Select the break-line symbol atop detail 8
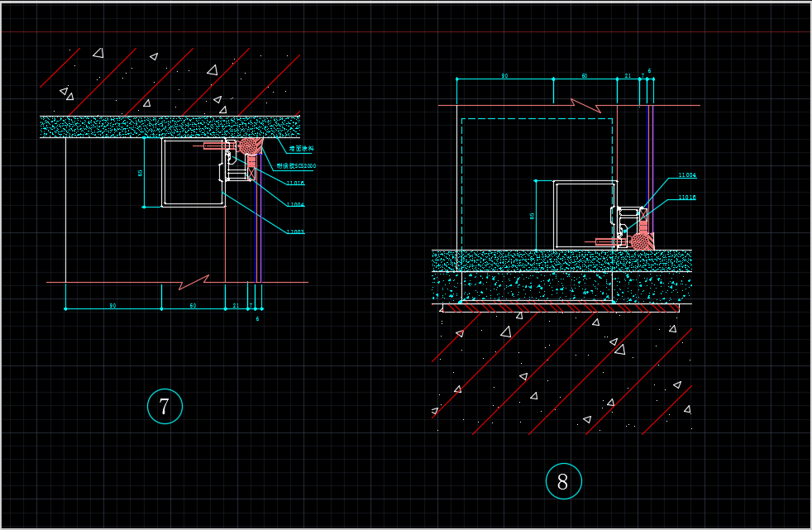 point(586,105)
